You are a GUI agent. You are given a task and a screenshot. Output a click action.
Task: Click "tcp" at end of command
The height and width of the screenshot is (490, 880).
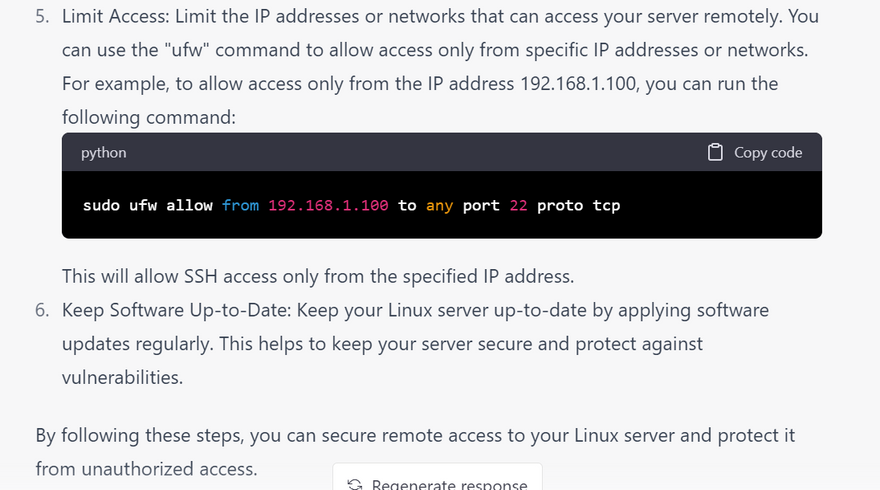(606, 205)
